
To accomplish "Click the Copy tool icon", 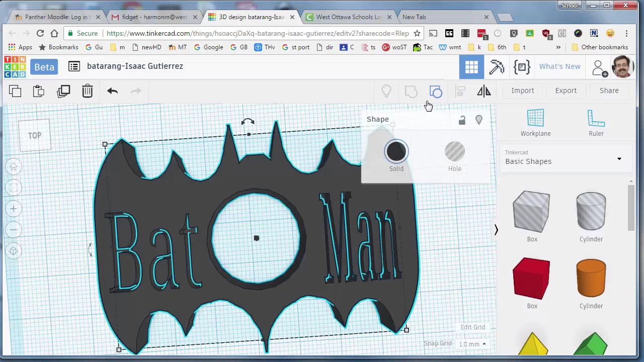I will (15, 91).
